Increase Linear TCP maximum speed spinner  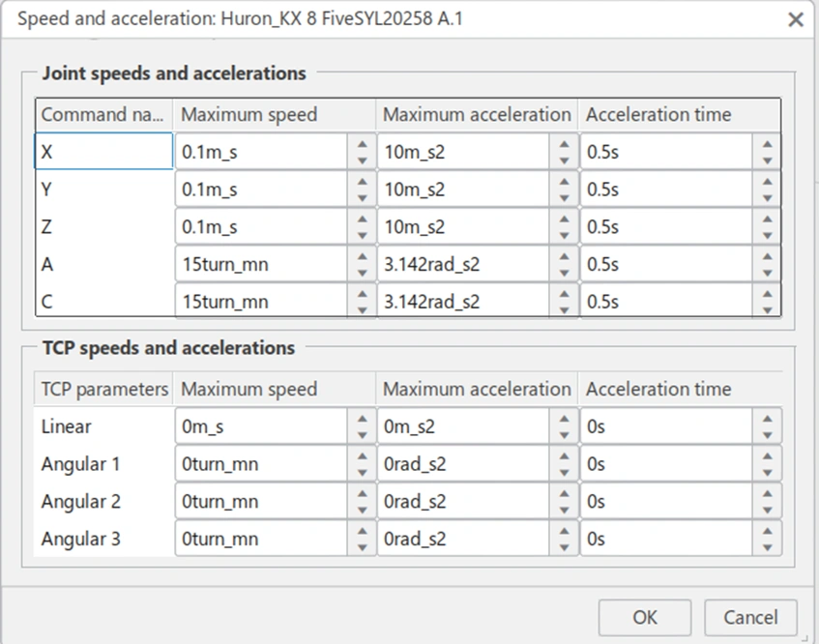click(362, 418)
